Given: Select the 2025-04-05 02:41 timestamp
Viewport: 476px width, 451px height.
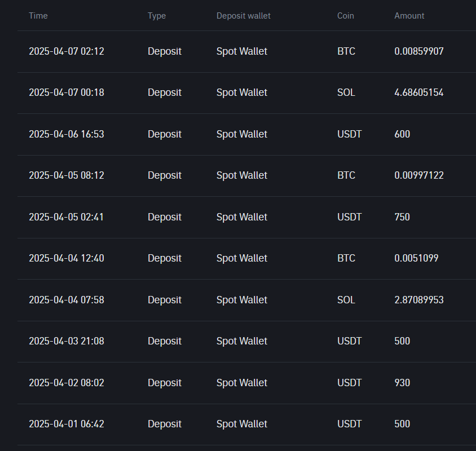Looking at the screenshot, I should (x=67, y=217).
